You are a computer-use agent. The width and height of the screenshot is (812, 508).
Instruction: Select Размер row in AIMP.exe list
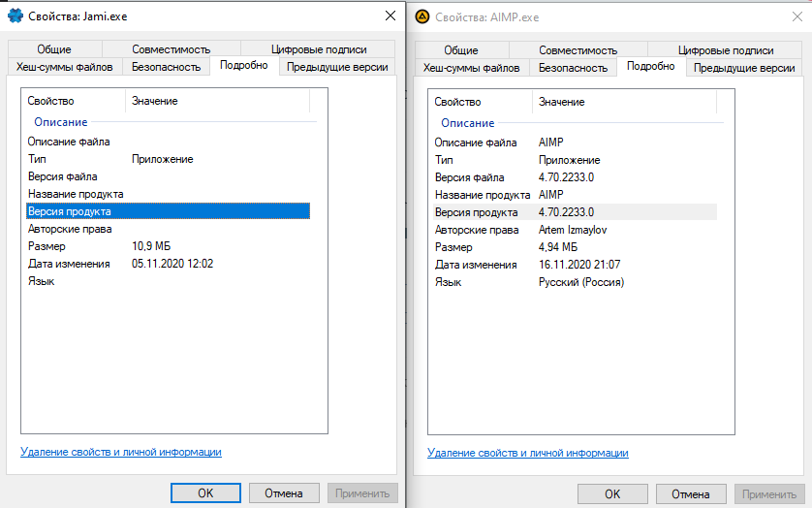point(575,247)
